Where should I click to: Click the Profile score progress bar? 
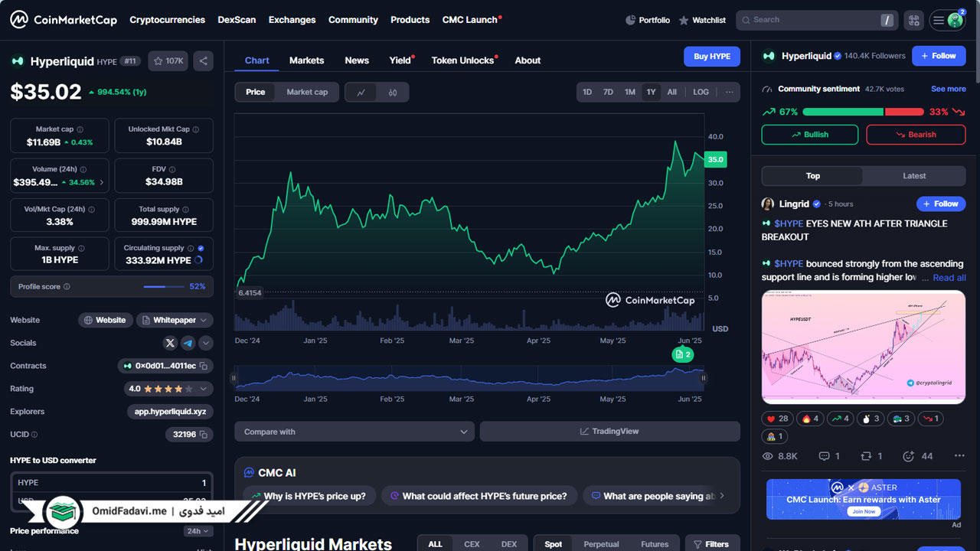click(x=165, y=287)
